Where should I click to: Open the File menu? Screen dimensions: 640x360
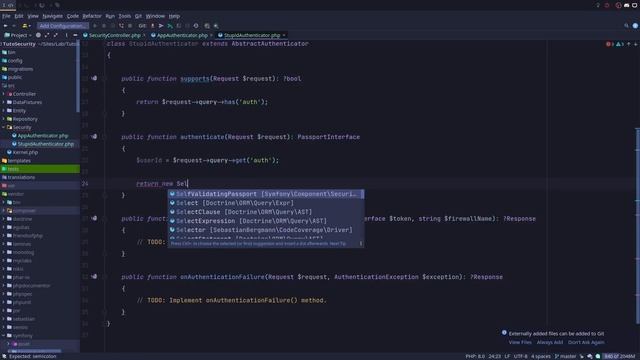coord(6,16)
